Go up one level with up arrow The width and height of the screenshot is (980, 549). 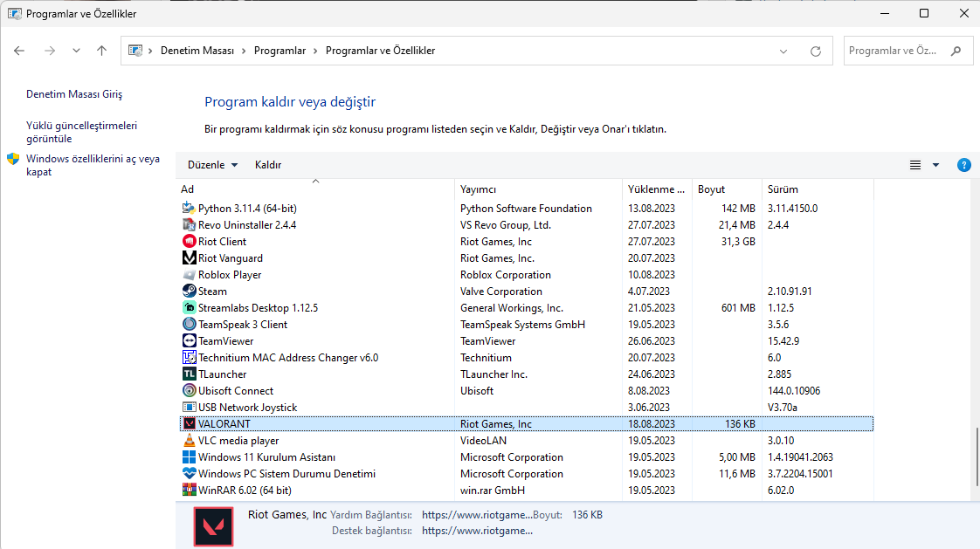pyautogui.click(x=102, y=51)
